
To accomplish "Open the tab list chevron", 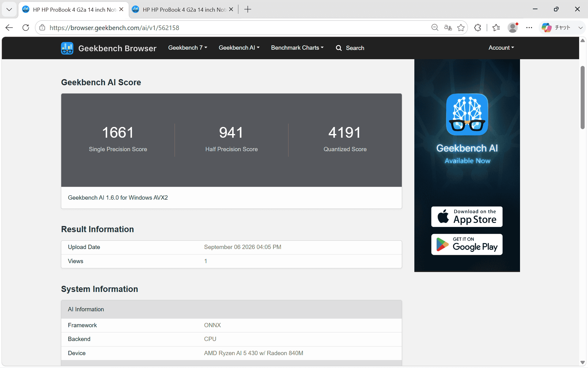I will 9,10.
